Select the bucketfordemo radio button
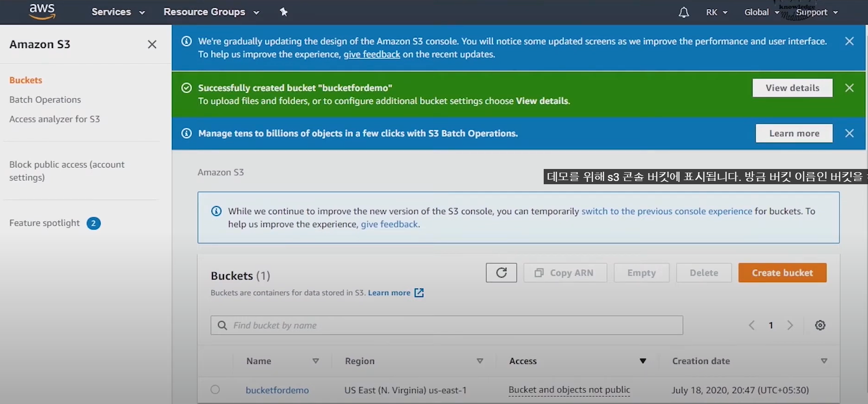The image size is (868, 404). point(215,389)
